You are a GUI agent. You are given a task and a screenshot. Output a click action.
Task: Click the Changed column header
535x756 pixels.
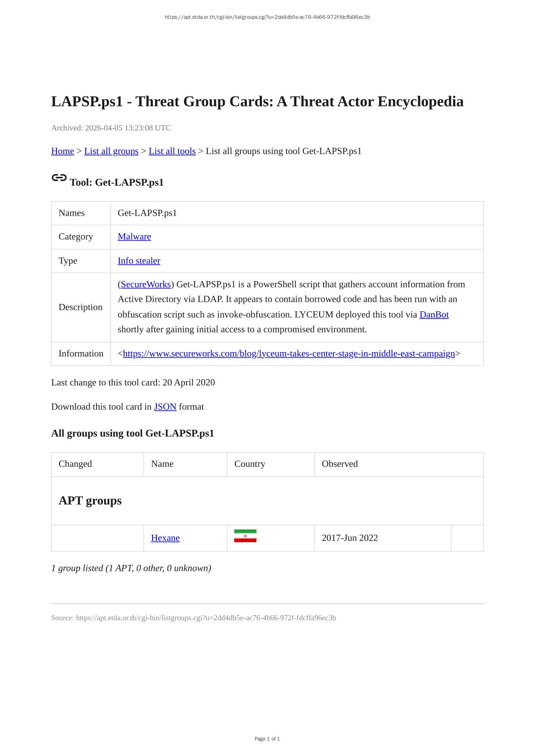tap(75, 464)
